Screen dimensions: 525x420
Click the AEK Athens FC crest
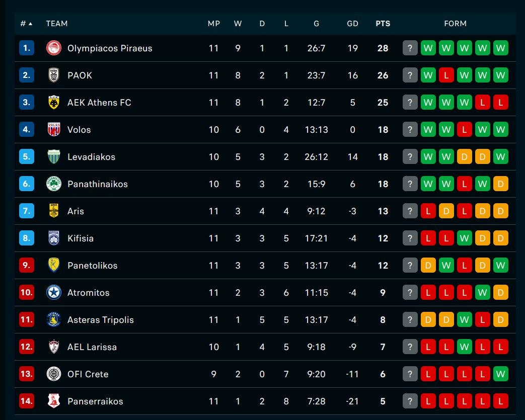pos(54,103)
